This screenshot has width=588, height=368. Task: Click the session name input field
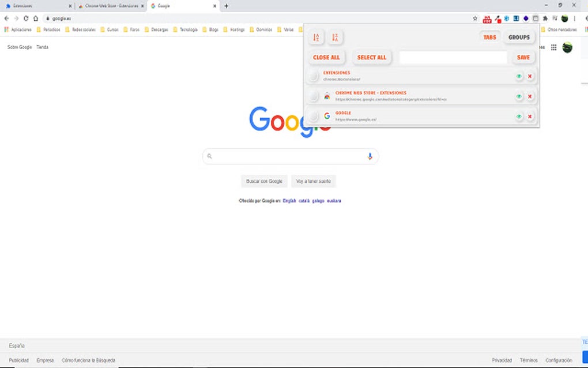pos(453,57)
